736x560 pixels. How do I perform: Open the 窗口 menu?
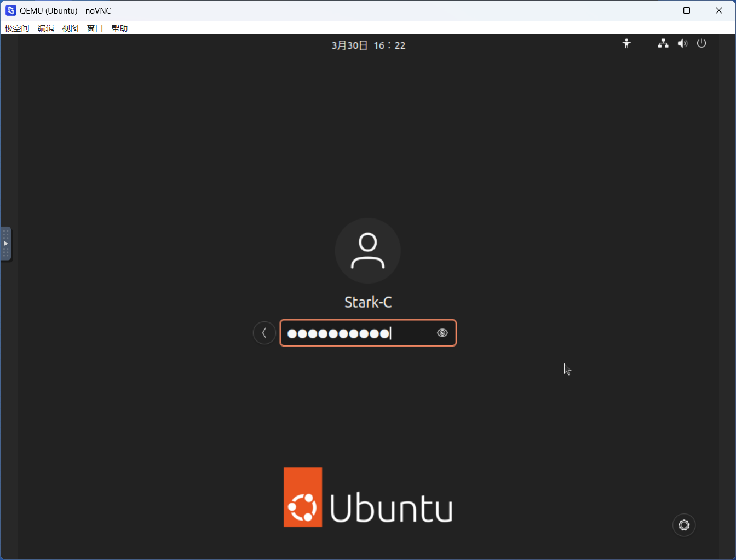click(x=95, y=28)
